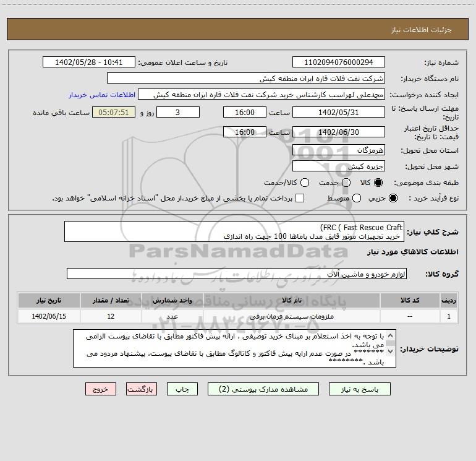Toggle the اسناد خزانه اسلامی payment checkbox
Image resolution: width=476 pixels, height=461 pixels.
point(300,198)
